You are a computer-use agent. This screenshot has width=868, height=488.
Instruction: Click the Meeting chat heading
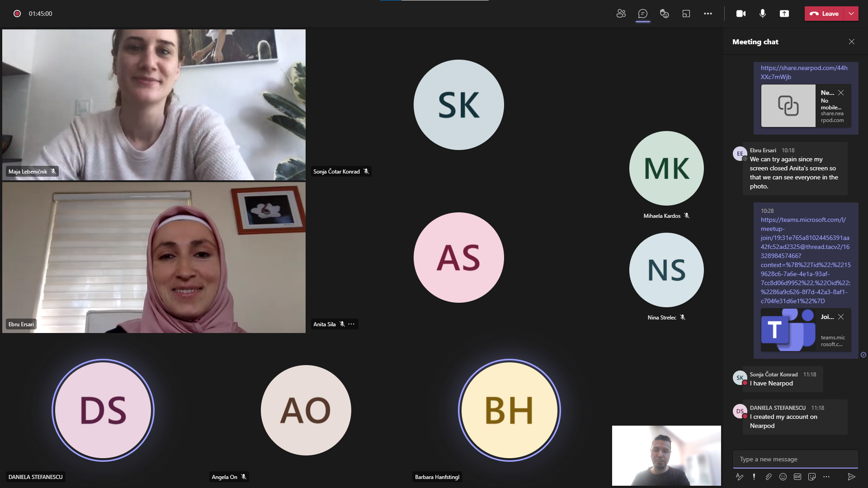[x=755, y=42]
